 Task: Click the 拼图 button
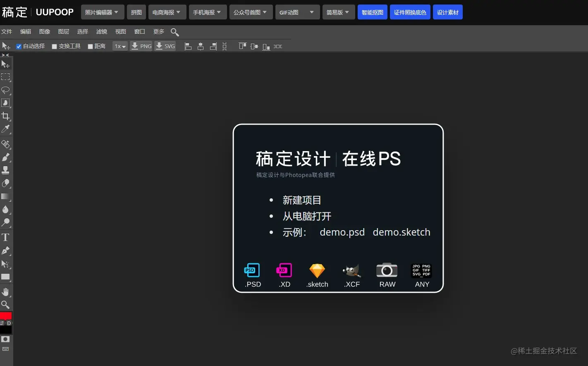point(136,12)
